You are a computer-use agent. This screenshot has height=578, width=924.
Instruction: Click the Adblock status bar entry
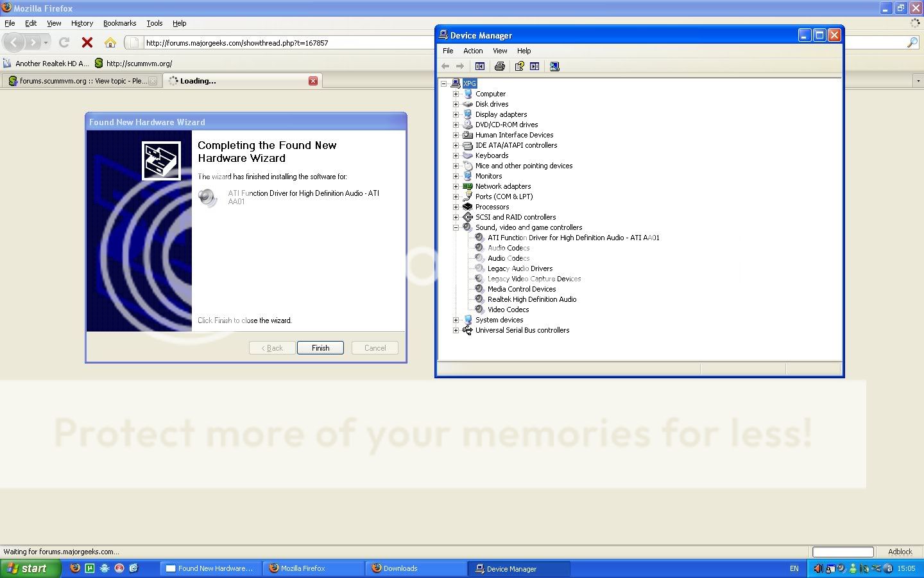coord(900,552)
